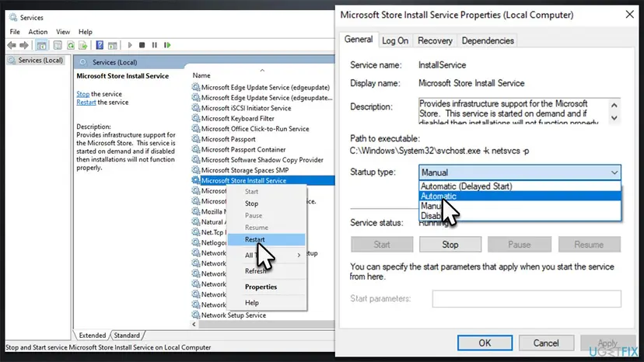Click the Services window title icon

(x=13, y=17)
